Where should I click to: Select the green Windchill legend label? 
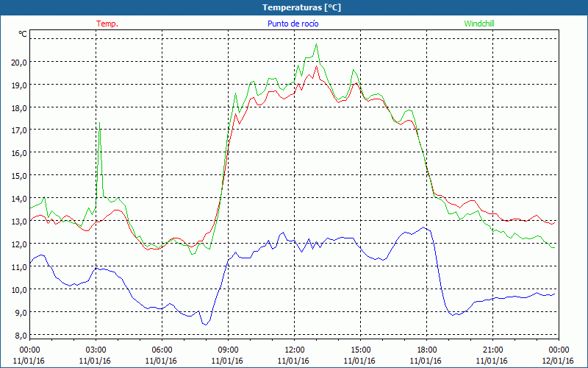coord(479,24)
